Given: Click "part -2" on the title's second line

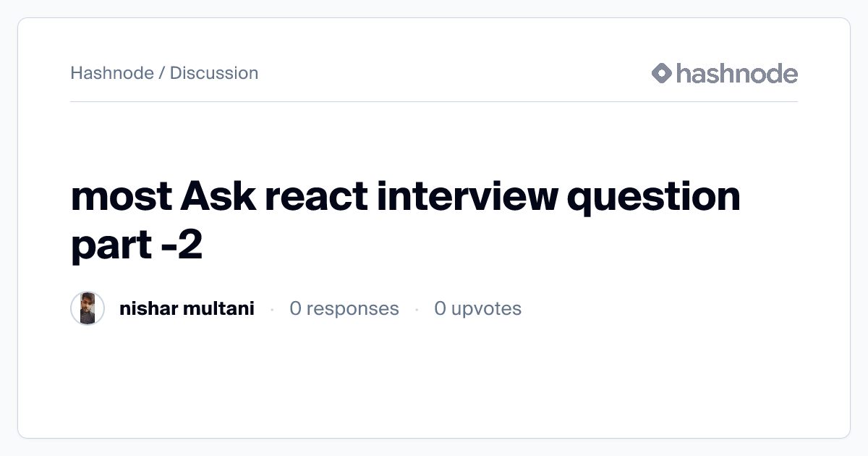Looking at the screenshot, I should pos(136,246).
